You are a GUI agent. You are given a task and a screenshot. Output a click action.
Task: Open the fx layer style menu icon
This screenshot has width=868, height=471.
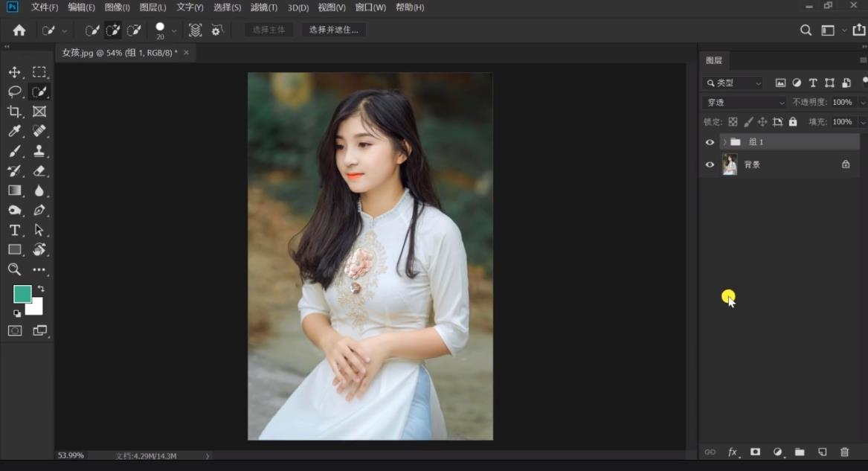[732, 452]
